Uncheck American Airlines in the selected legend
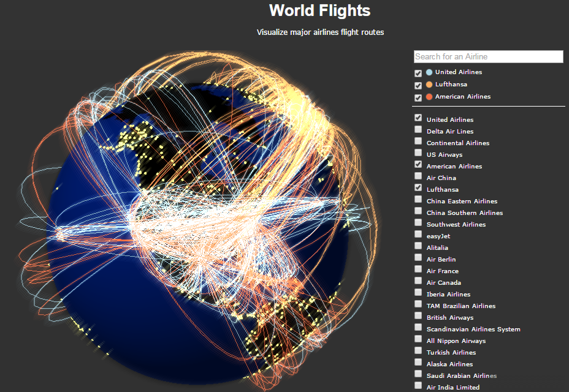The image size is (569, 392). [x=418, y=97]
